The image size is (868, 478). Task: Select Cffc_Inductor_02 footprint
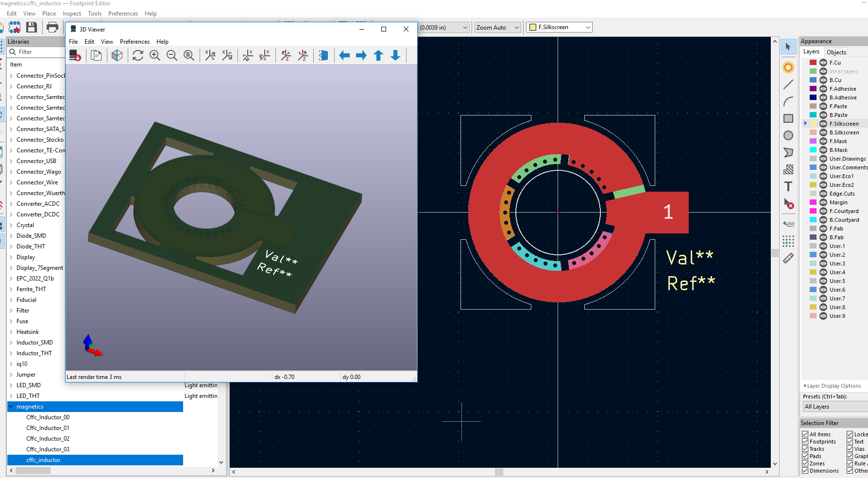click(x=48, y=439)
